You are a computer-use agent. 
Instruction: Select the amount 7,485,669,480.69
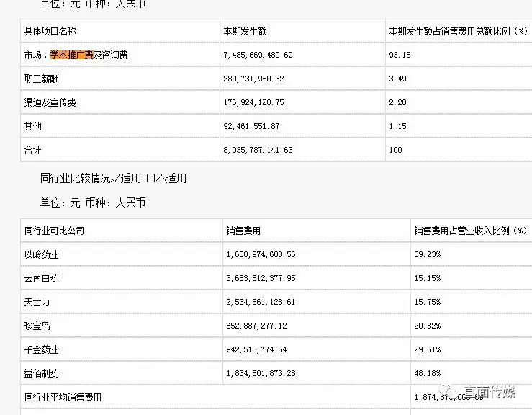[x=258, y=55]
